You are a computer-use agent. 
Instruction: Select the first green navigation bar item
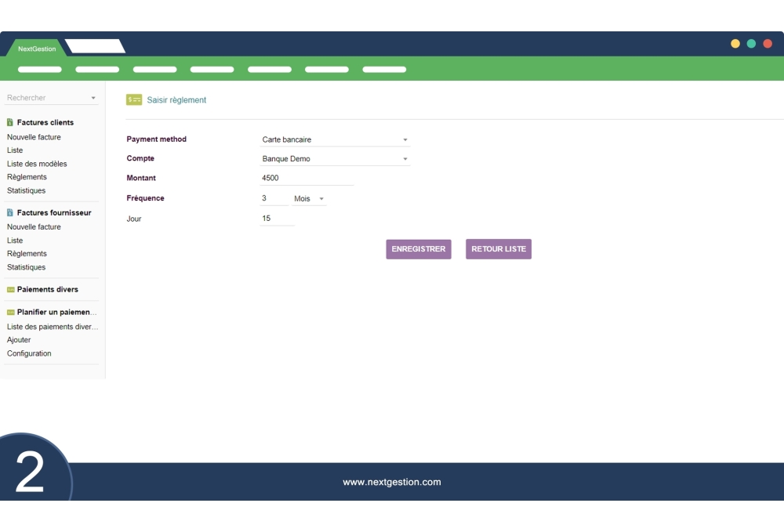click(x=39, y=69)
